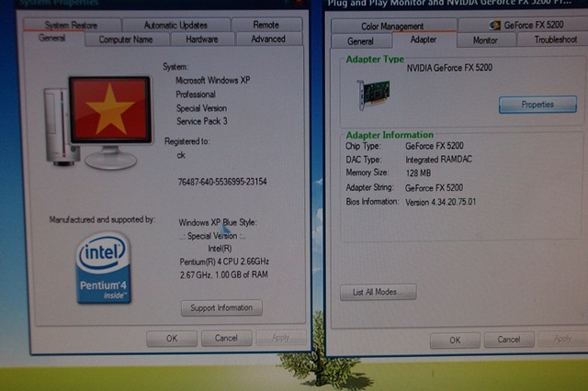
Task: Open the System Restore tab
Action: tap(70, 25)
